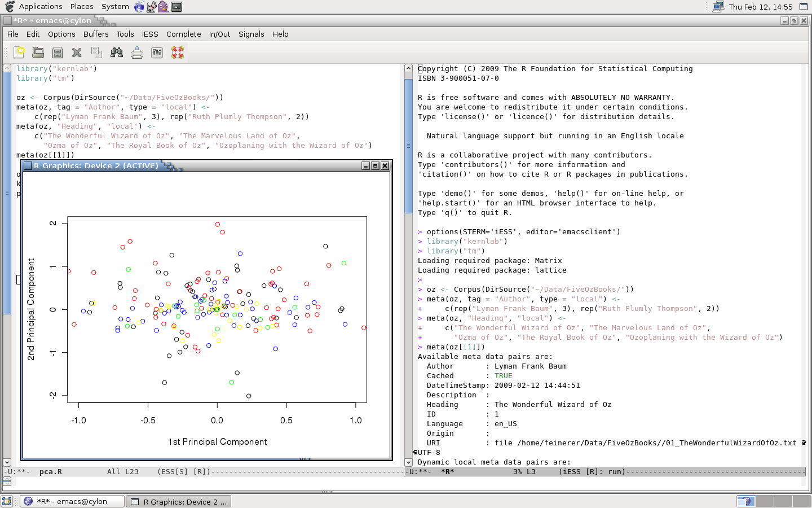The image size is (812, 508).
Task: Open the Edit menu
Action: pos(33,34)
